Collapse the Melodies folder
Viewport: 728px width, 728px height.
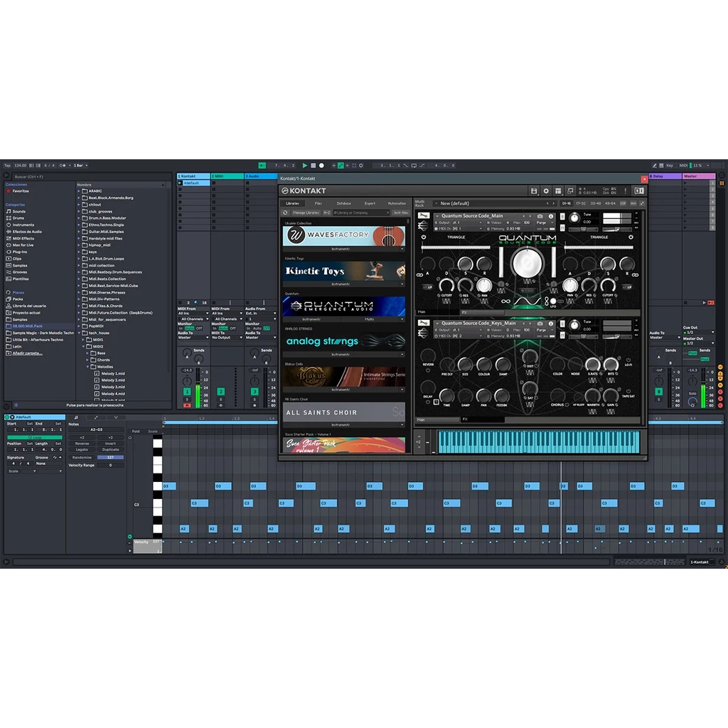point(87,367)
